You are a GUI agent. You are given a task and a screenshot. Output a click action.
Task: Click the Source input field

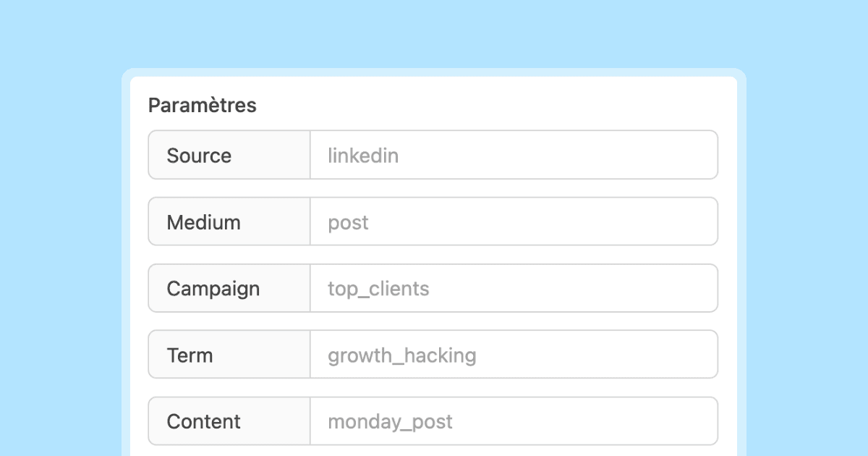(x=514, y=155)
